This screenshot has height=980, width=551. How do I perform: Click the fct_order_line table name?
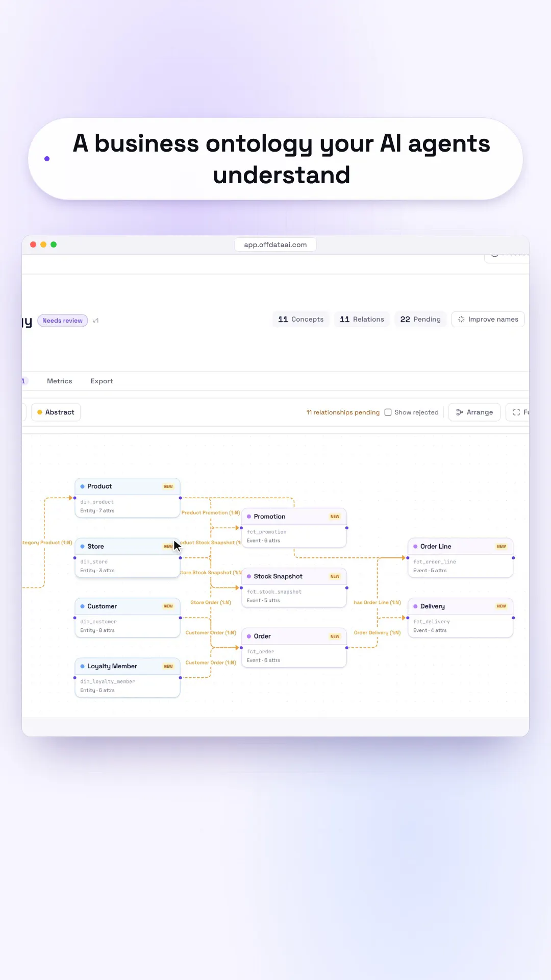435,562
